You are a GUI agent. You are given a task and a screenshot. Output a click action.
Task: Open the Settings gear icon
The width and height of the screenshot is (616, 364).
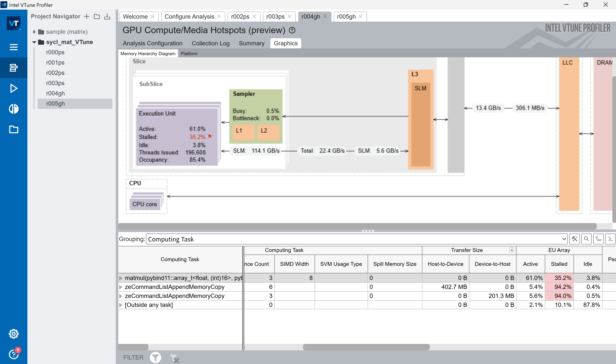pyautogui.click(x=13, y=334)
